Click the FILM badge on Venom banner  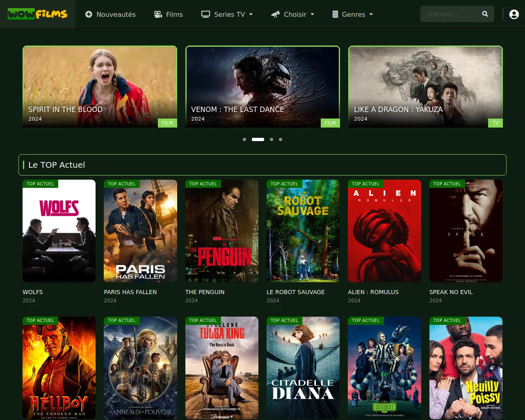click(x=330, y=123)
